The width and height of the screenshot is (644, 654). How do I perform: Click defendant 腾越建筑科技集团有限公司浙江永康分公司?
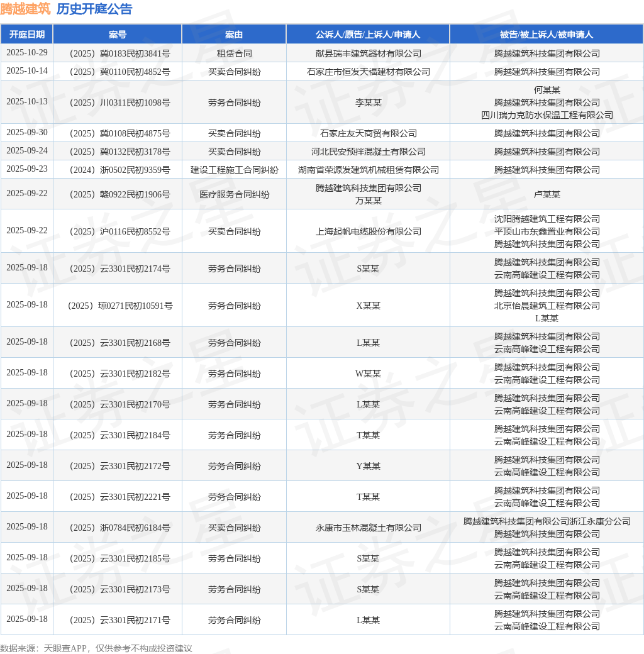coord(547,522)
